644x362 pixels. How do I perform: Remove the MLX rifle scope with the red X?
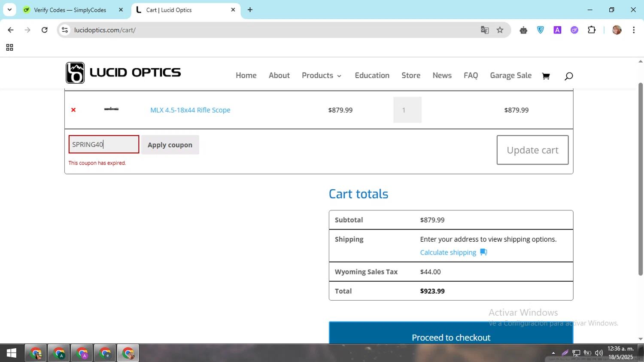(73, 110)
